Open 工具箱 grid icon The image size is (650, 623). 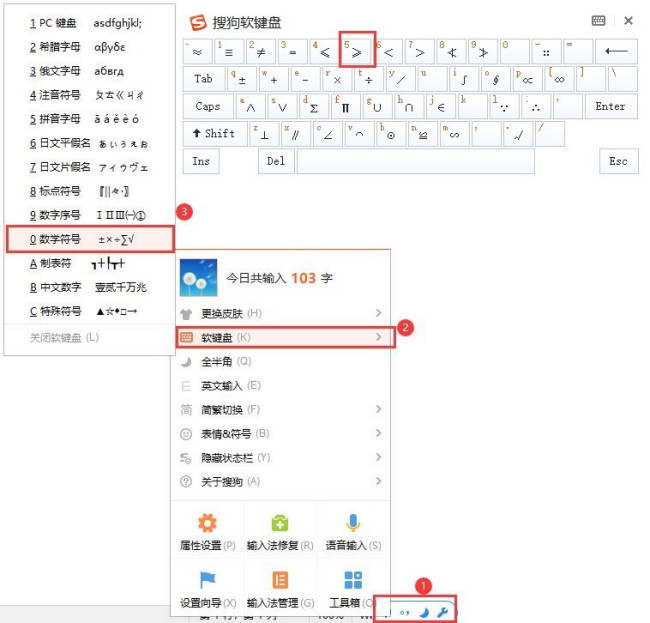coord(353,580)
